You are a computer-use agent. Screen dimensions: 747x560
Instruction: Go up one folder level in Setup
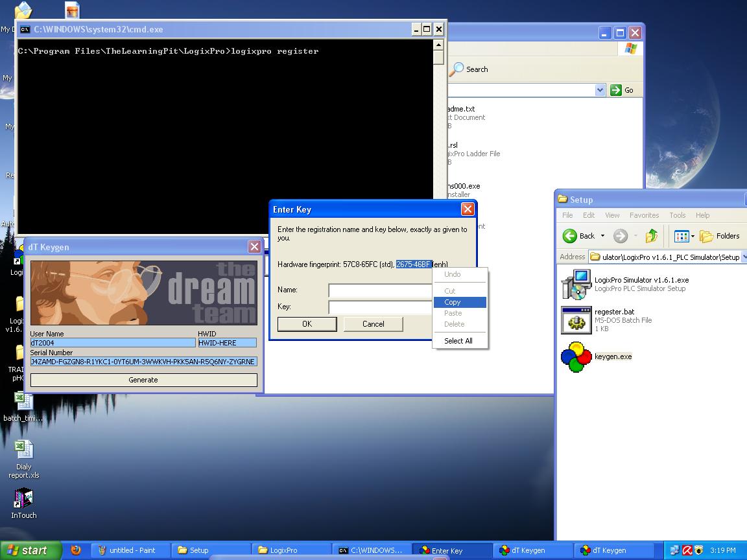651,236
